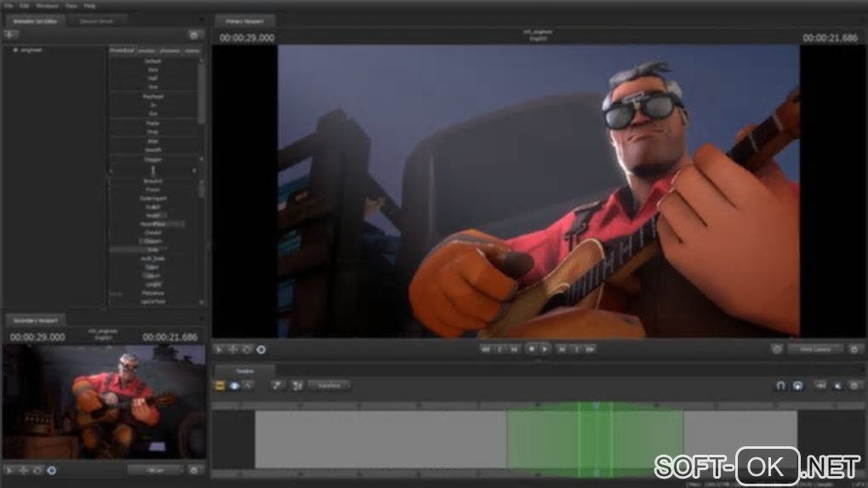Open panel options arrow beside Secondary Viewport tab
868x488 pixels.
click(x=201, y=319)
